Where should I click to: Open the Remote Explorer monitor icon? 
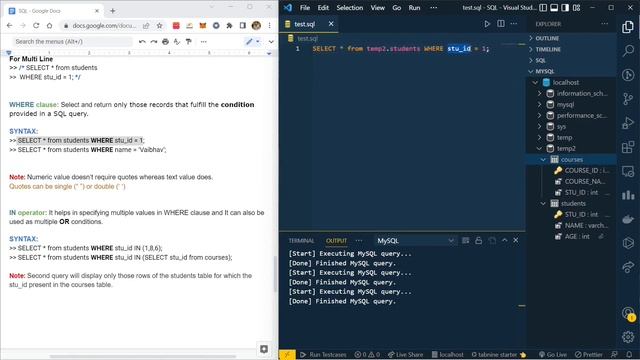click(x=628, y=171)
